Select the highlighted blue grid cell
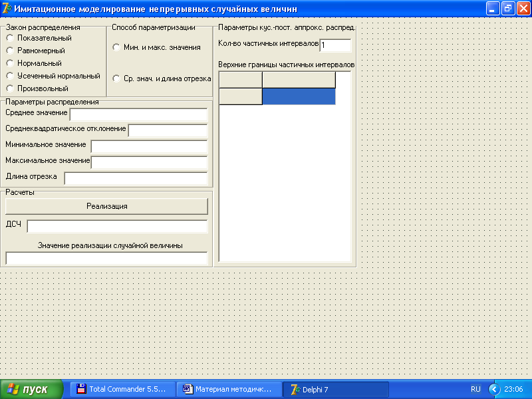 click(299, 96)
